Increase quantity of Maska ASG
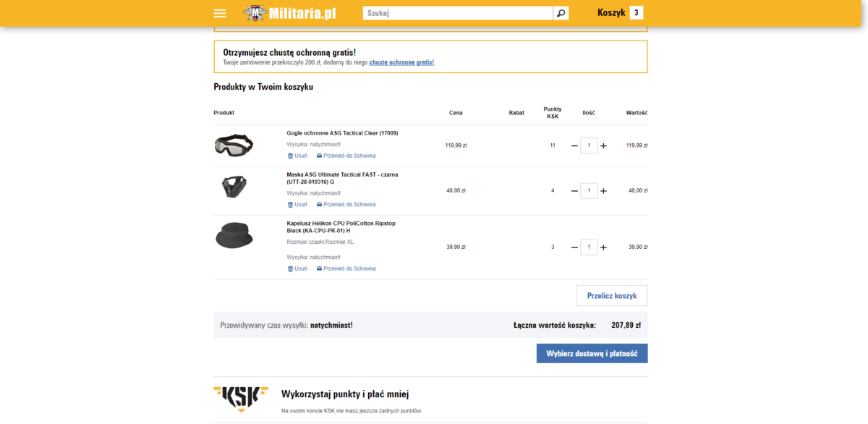This screenshot has height=424, width=868. [603, 191]
